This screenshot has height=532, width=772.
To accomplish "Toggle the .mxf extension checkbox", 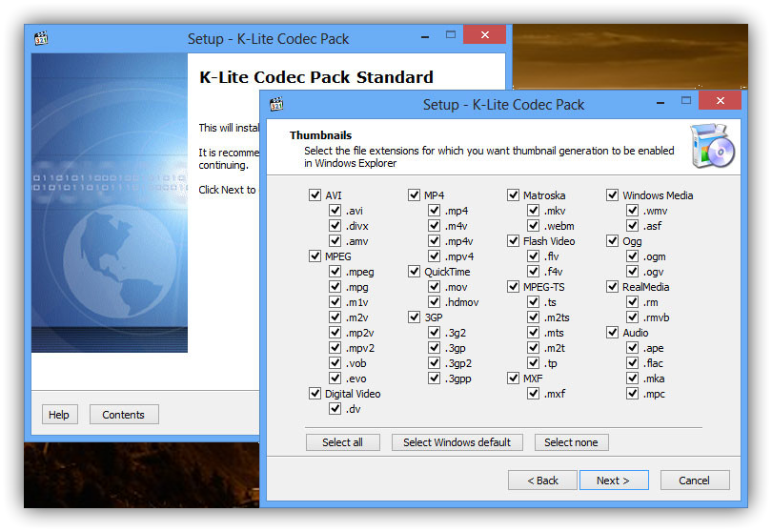I will [x=533, y=394].
